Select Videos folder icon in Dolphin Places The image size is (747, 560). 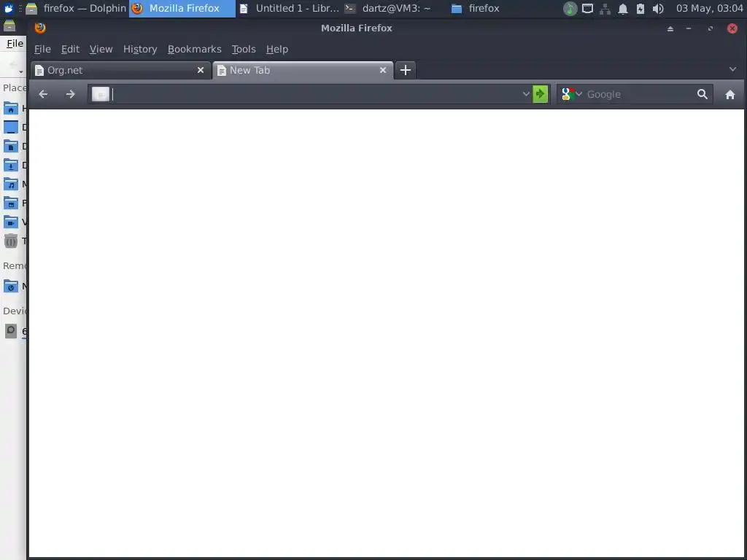[10, 222]
